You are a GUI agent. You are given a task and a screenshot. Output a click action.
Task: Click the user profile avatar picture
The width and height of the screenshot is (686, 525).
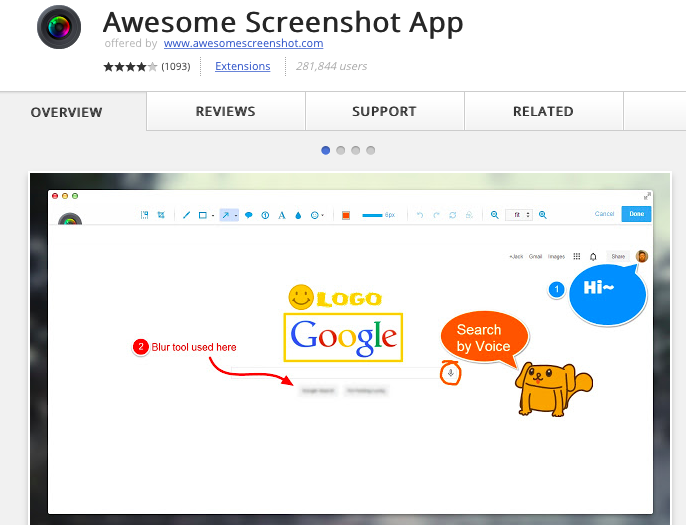coord(642,256)
